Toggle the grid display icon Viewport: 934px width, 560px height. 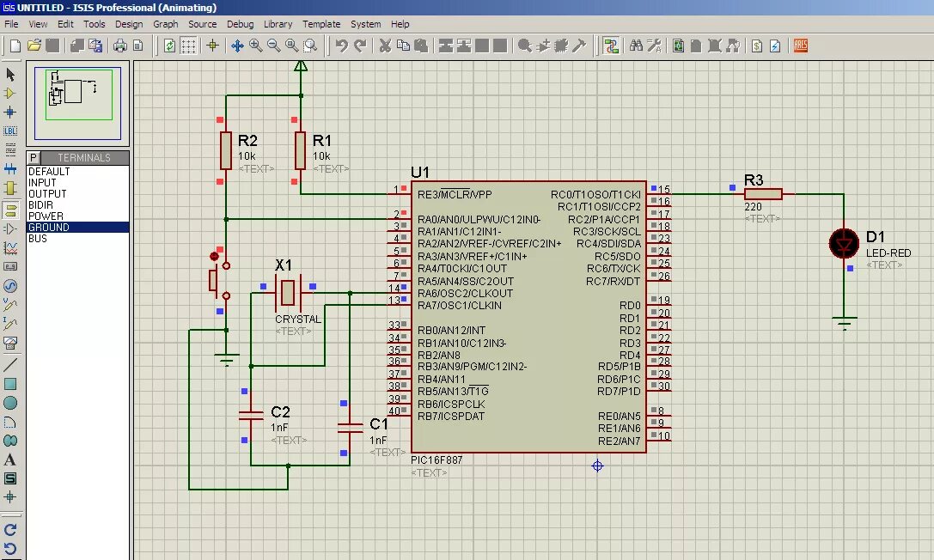[188, 46]
